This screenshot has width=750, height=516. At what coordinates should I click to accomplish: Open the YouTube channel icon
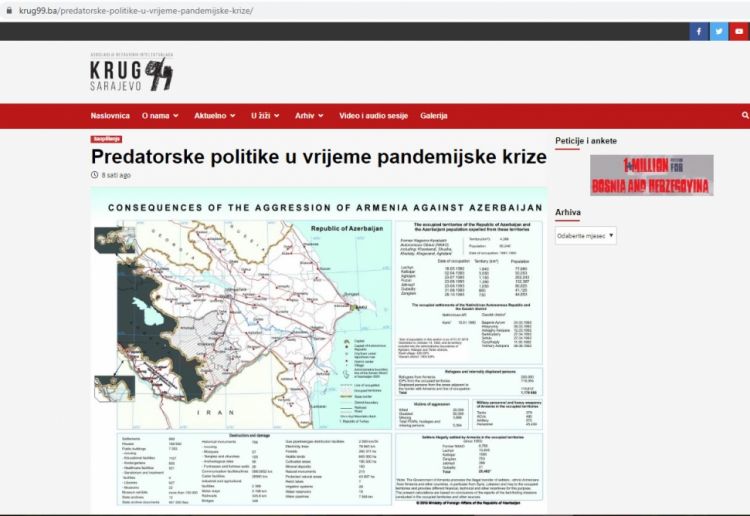[x=739, y=31]
